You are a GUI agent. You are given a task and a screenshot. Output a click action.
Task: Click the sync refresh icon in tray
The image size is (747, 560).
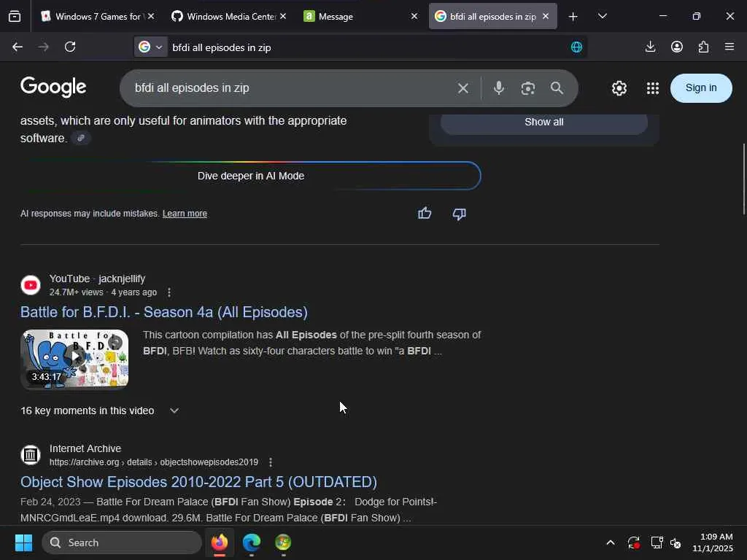[x=634, y=542]
